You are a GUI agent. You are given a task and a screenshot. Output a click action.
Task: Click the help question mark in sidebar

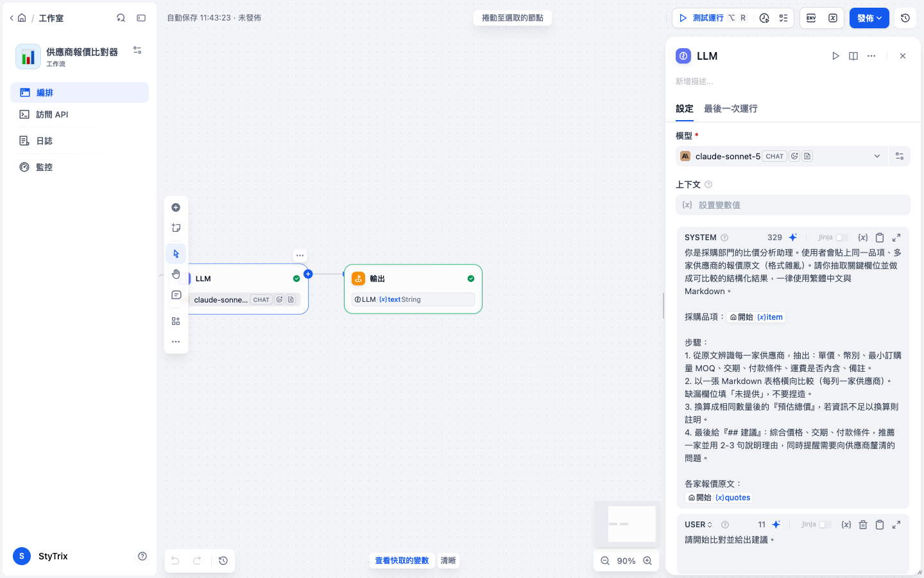click(142, 556)
